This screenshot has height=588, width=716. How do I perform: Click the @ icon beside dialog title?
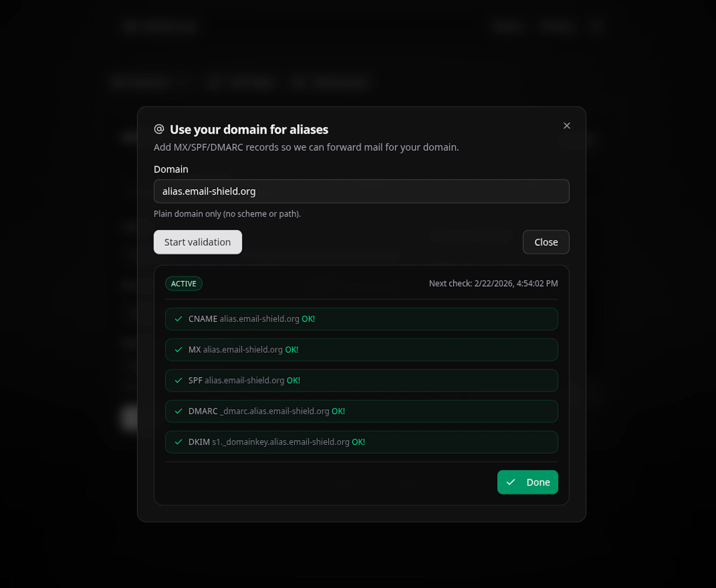click(159, 129)
